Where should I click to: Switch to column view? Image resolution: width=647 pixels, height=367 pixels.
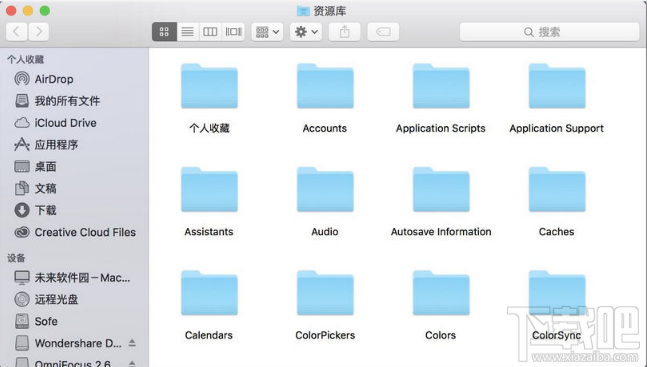click(x=210, y=32)
